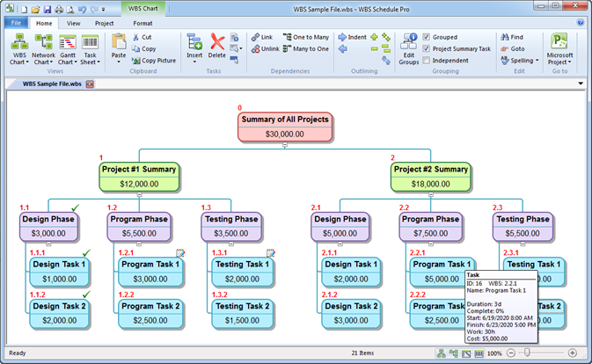Open the Insert dropdown arrow

(x=194, y=62)
